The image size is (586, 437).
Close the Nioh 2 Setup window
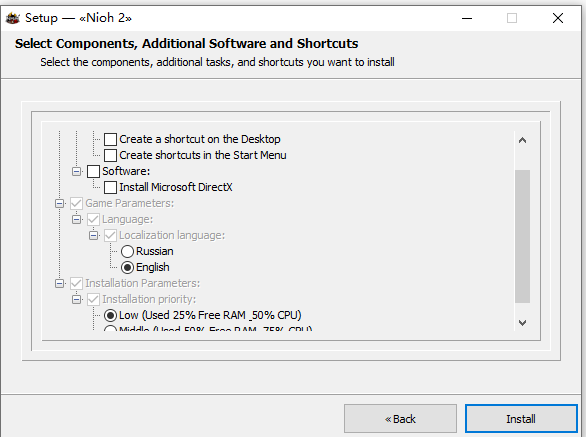pos(558,18)
